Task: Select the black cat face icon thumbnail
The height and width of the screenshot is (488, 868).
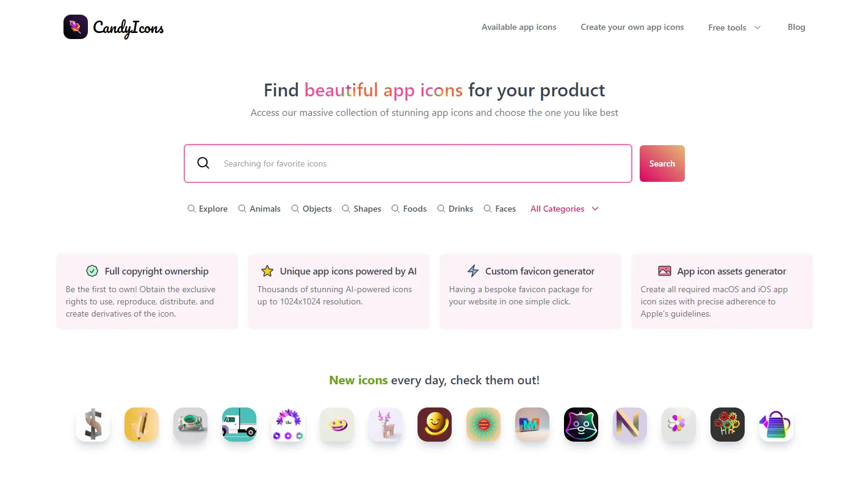Action: coord(581,425)
